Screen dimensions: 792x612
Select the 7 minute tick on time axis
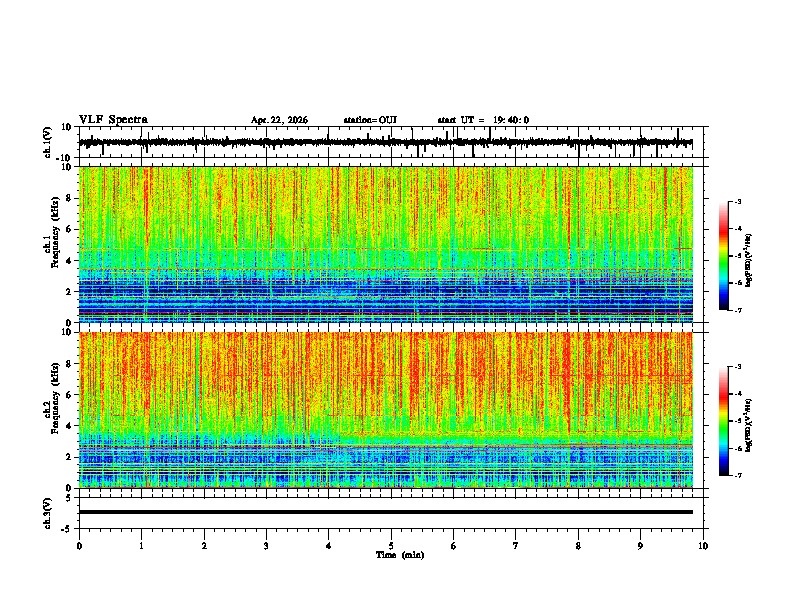coord(516,546)
